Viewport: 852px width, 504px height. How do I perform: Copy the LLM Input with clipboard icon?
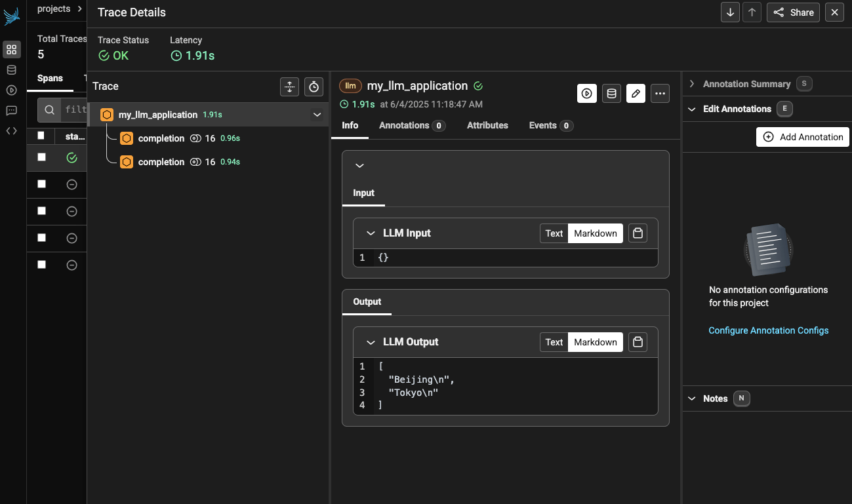click(638, 233)
